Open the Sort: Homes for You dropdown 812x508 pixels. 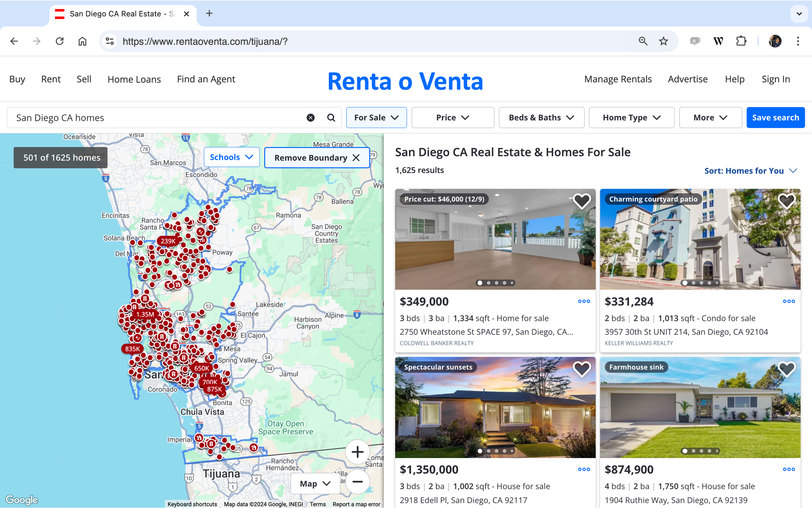click(751, 171)
